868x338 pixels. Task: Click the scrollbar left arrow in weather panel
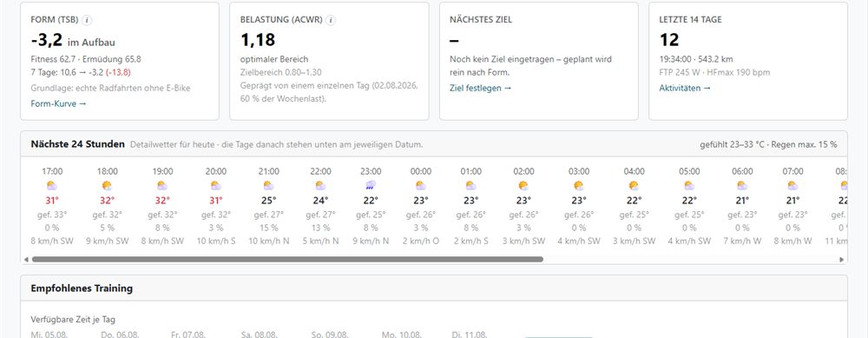point(26,259)
